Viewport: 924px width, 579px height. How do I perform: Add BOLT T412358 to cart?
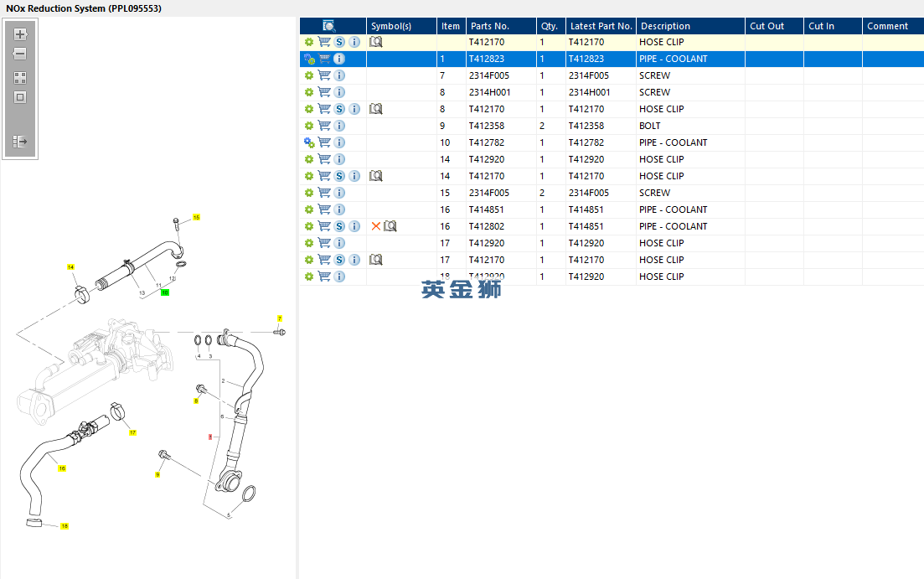pyautogui.click(x=324, y=126)
